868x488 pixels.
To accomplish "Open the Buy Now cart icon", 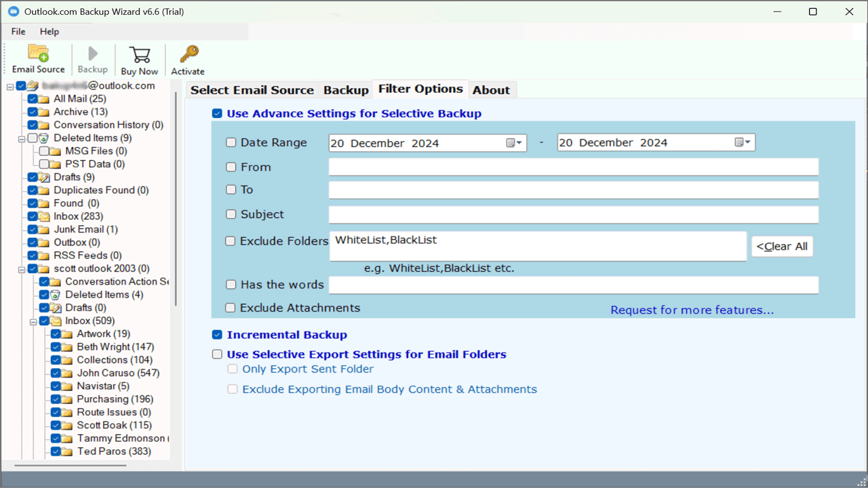I will click(140, 54).
